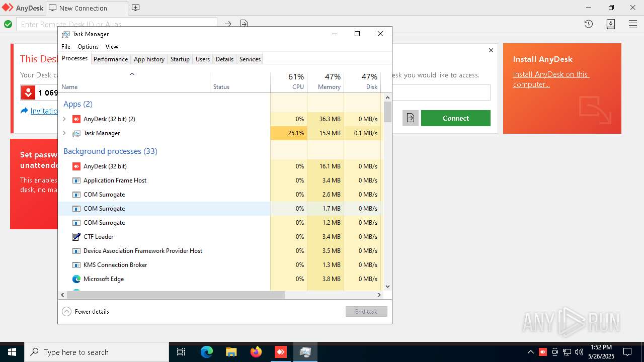
Task: Open a new tab with plus icon
Action: click(136, 8)
